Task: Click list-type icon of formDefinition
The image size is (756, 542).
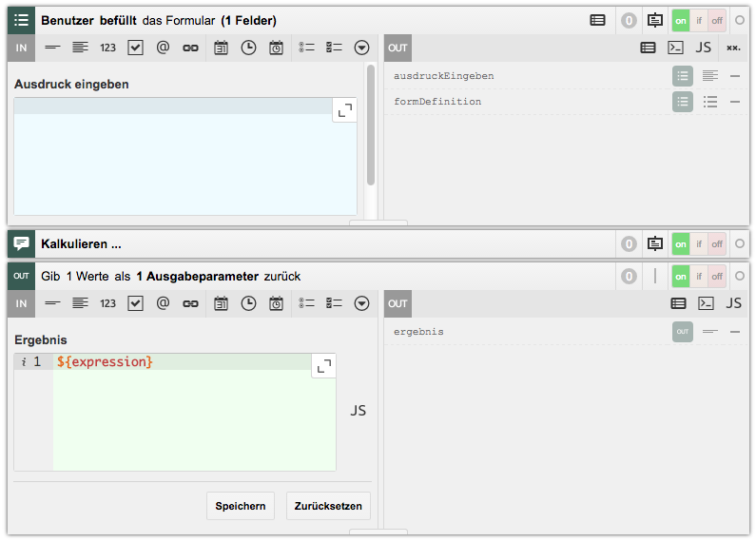Action: coord(710,102)
